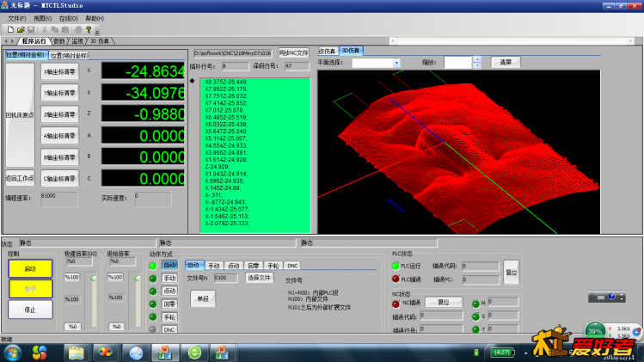Image resolution: width=644 pixels, height=362 pixels.
Task: Open the green 39% floating monitor ball
Action: tap(595, 331)
